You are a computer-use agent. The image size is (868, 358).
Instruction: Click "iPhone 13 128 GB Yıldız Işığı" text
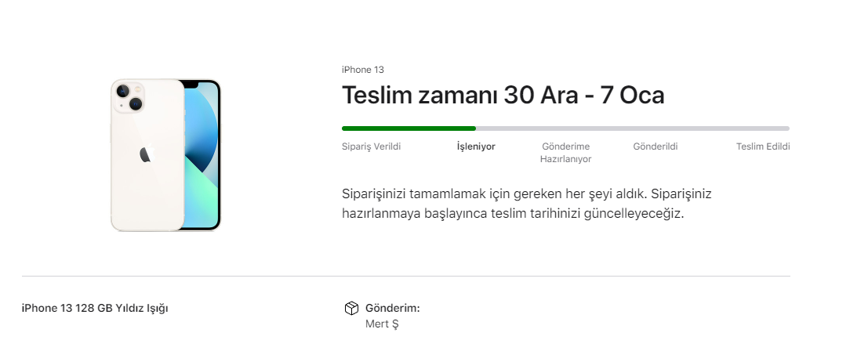point(95,308)
